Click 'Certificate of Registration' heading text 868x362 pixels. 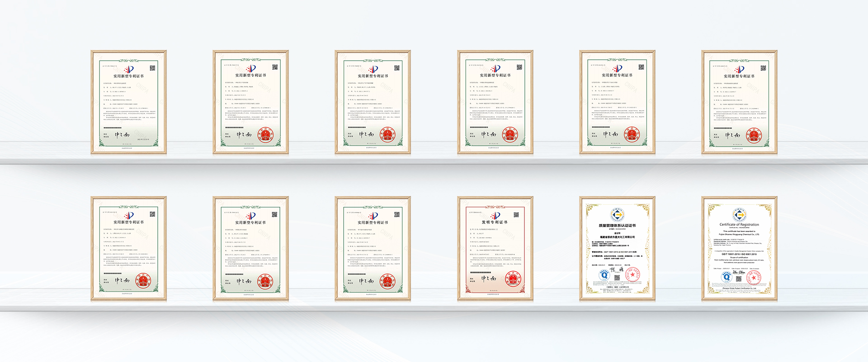[x=739, y=224]
